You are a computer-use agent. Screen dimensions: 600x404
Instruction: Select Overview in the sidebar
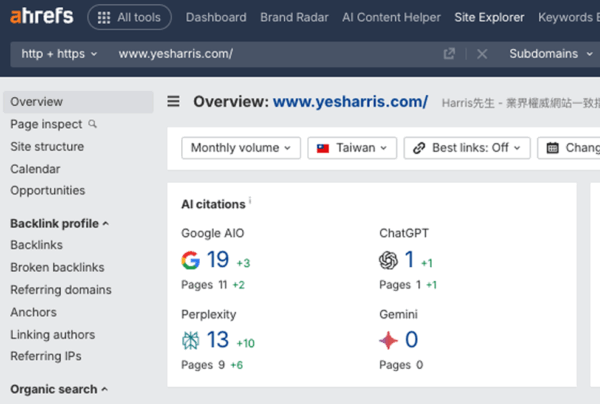pos(78,102)
